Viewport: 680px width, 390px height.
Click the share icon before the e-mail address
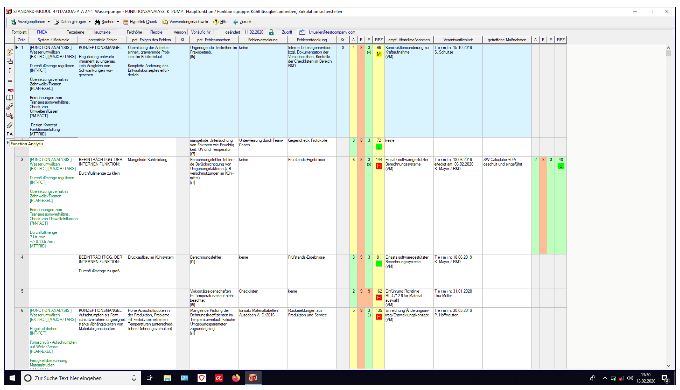[x=302, y=32]
